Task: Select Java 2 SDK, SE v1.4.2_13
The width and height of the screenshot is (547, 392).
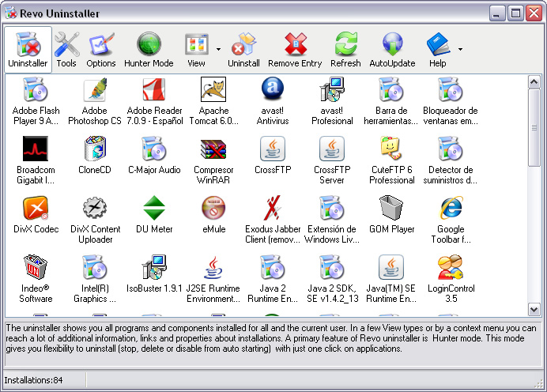Action: [x=332, y=279]
